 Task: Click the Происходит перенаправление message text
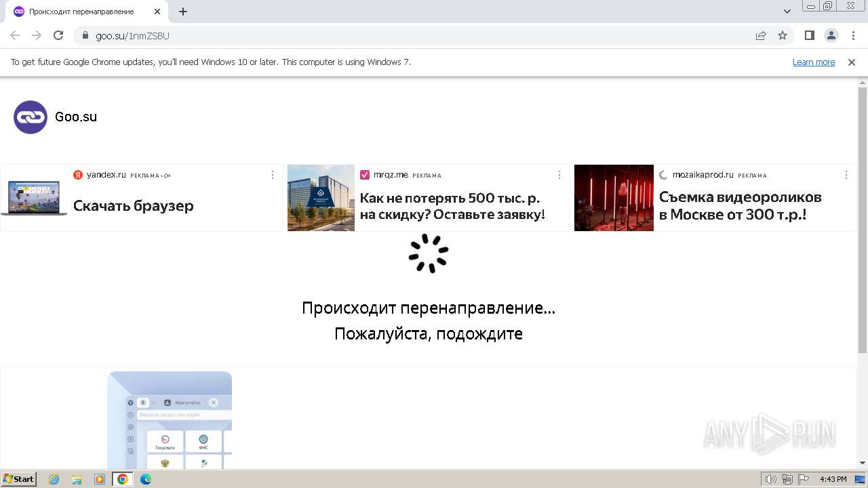tap(429, 308)
